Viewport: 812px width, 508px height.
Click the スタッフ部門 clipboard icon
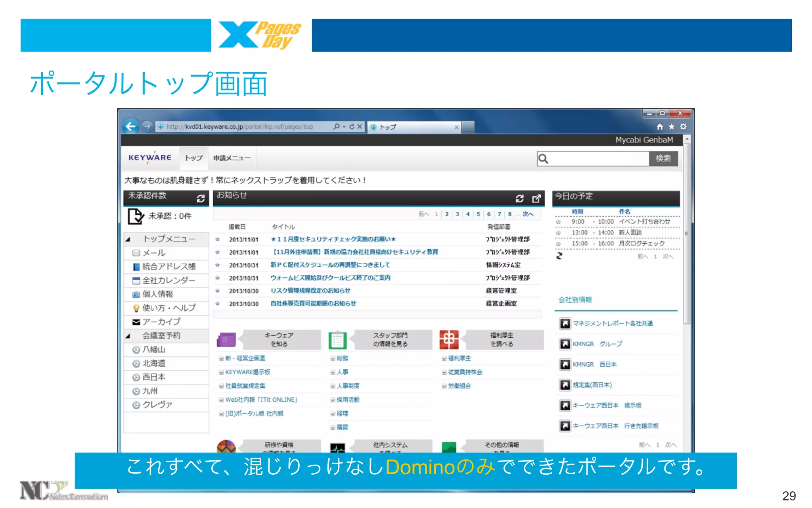pyautogui.click(x=337, y=340)
